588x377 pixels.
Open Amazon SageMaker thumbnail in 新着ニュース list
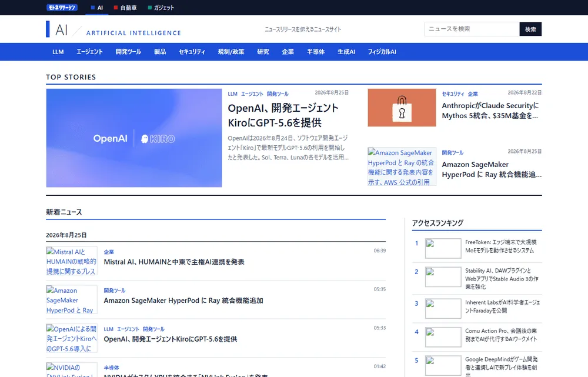pyautogui.click(x=72, y=300)
